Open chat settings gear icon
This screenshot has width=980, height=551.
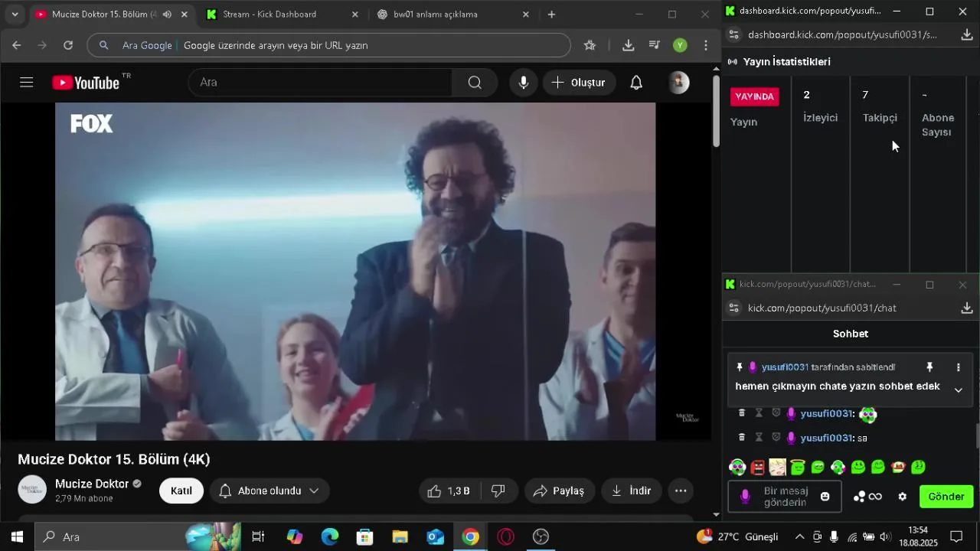pyautogui.click(x=903, y=497)
